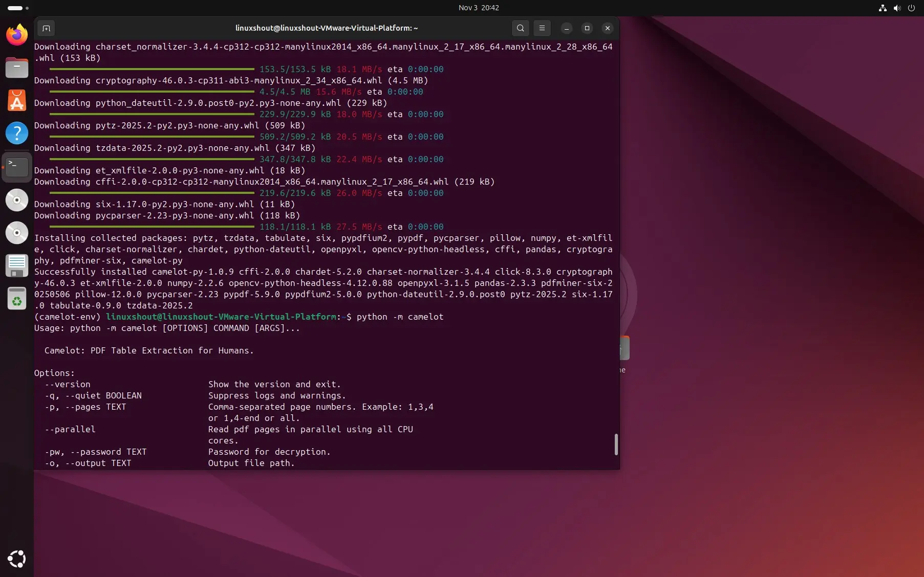Click 'Camelot: PDF Table Extraction for Humans.' line

click(x=149, y=350)
